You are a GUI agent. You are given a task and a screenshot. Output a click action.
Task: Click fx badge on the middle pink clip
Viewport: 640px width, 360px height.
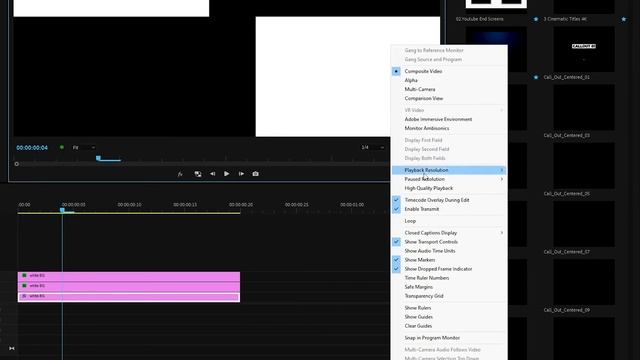[24, 286]
